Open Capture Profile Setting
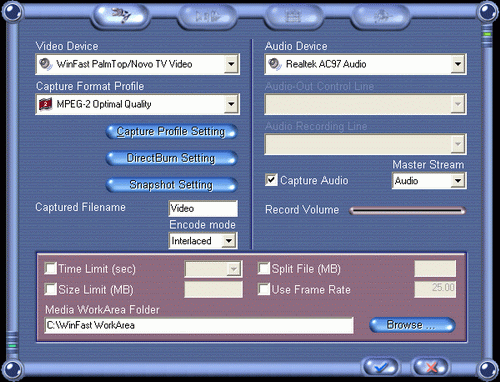 tap(171, 132)
